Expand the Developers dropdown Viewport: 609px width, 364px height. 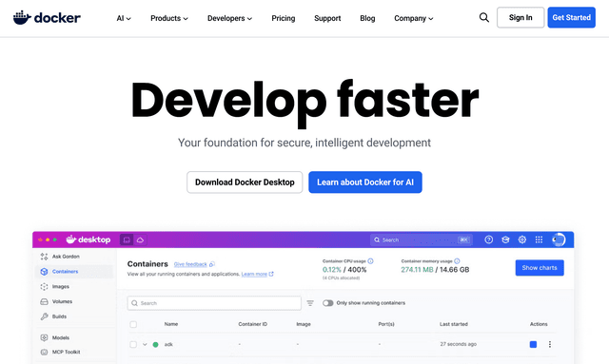click(229, 18)
